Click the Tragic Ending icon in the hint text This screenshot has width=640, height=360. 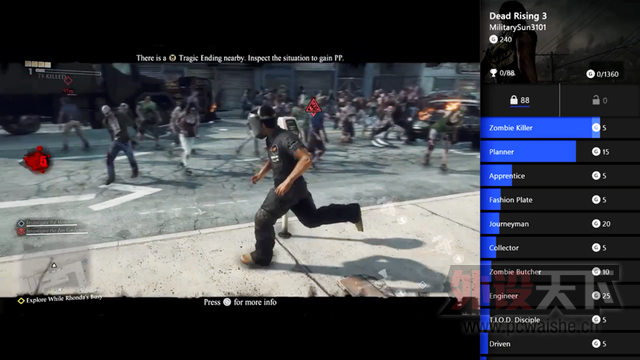coord(173,58)
